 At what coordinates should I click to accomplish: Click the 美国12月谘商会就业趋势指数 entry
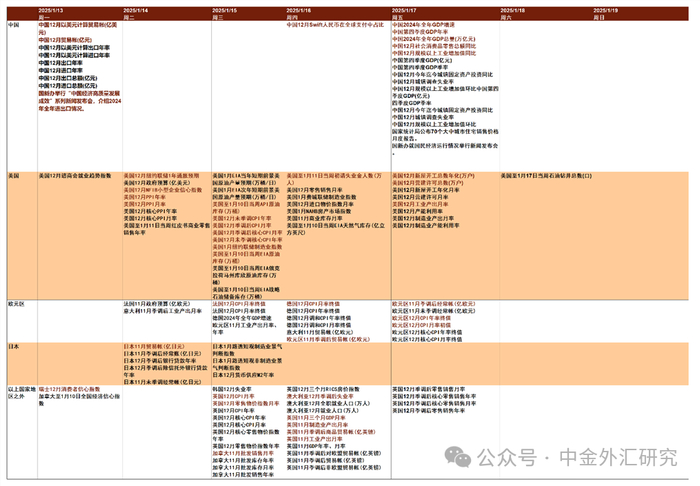[x=75, y=176]
